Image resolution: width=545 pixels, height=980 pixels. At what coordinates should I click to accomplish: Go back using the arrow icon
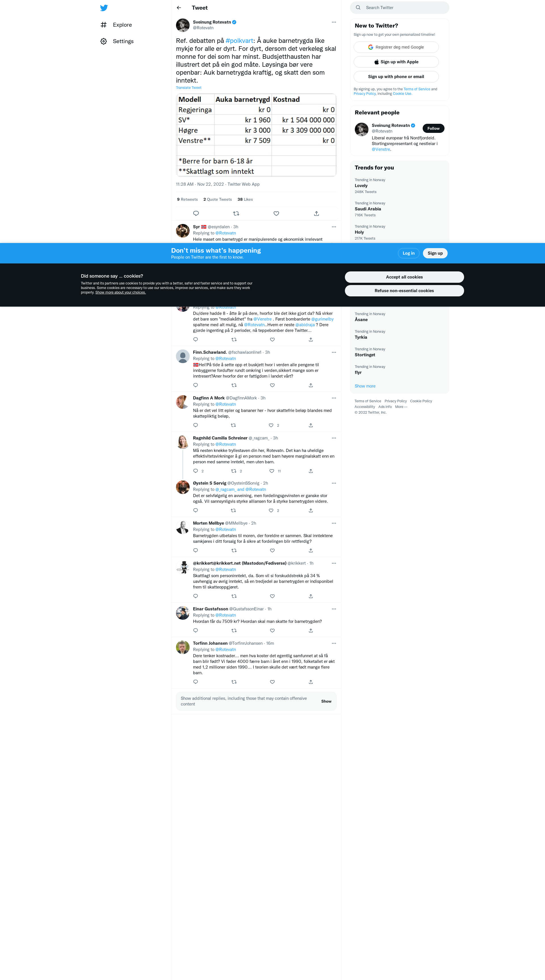[179, 8]
